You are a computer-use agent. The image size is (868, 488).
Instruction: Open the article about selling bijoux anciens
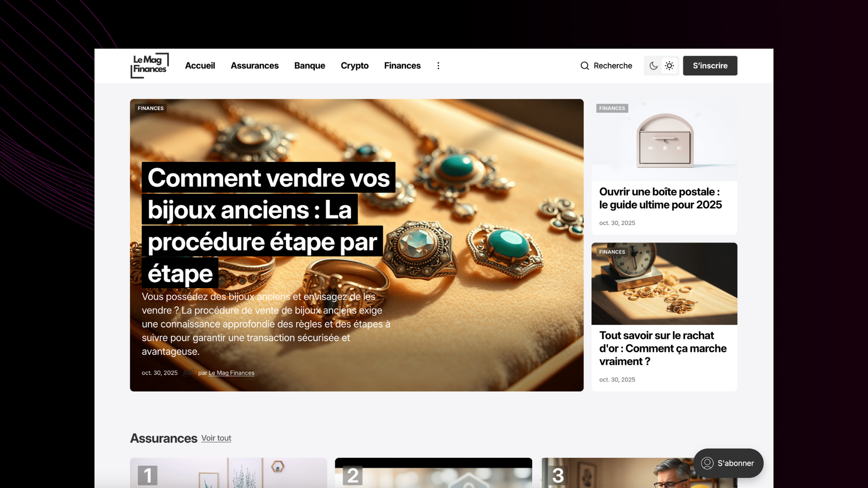[x=356, y=244]
